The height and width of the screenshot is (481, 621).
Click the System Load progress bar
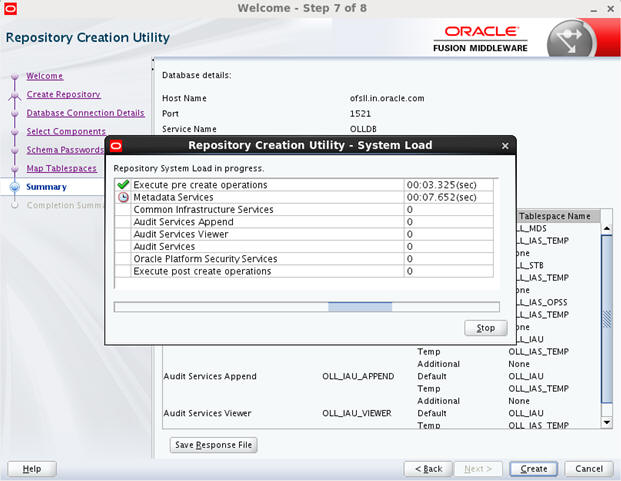pos(307,307)
